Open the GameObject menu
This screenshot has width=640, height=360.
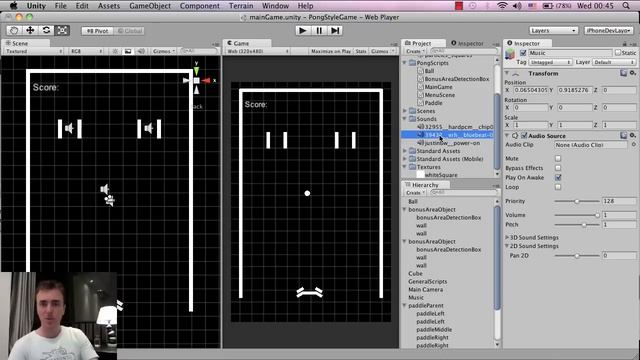coord(150,6)
